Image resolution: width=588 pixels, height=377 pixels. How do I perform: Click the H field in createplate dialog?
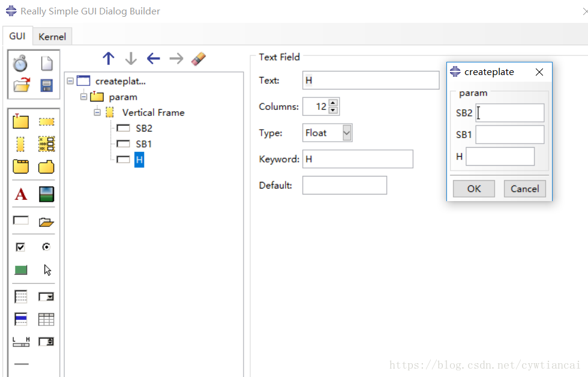[x=500, y=157]
